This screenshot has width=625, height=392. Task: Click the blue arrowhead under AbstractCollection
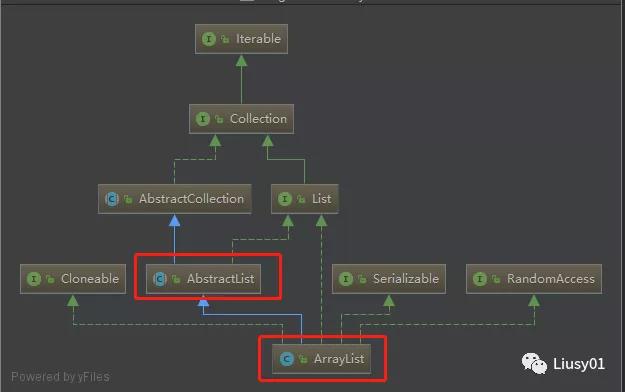pos(174,220)
